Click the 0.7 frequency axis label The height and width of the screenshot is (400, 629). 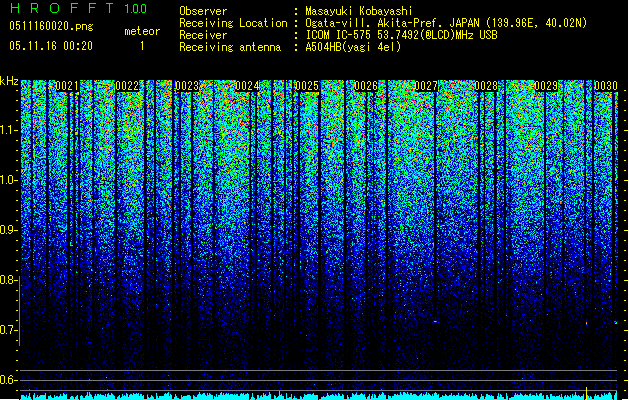coord(8,330)
